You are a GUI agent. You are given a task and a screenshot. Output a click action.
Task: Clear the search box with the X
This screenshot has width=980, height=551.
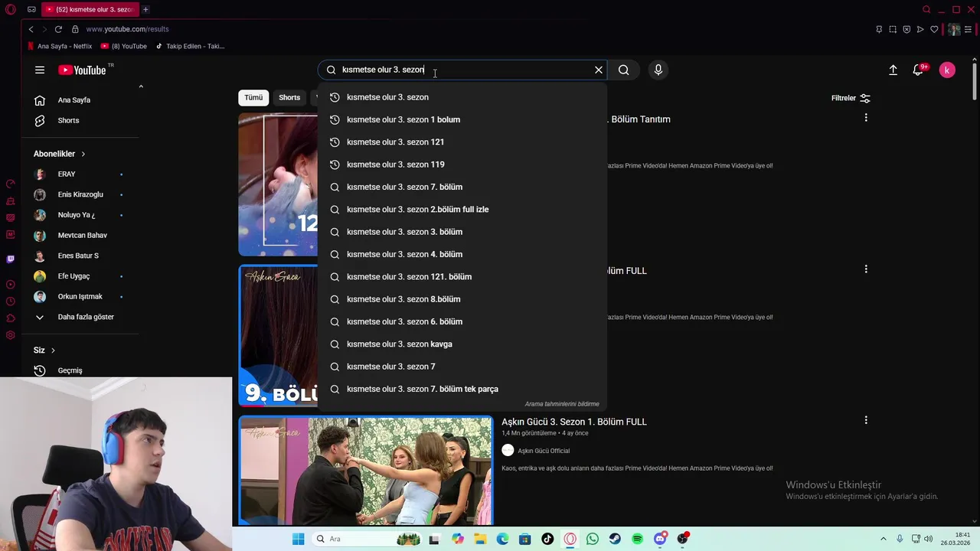tap(599, 70)
